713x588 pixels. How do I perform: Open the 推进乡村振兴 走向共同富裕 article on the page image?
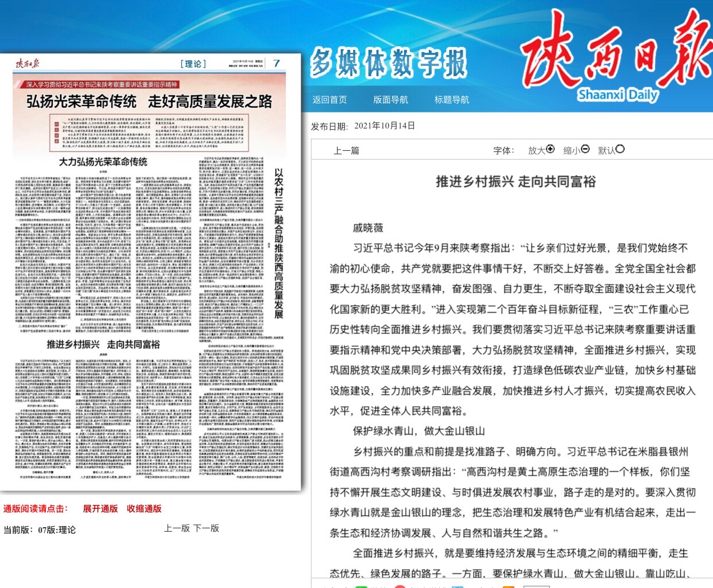103,344
